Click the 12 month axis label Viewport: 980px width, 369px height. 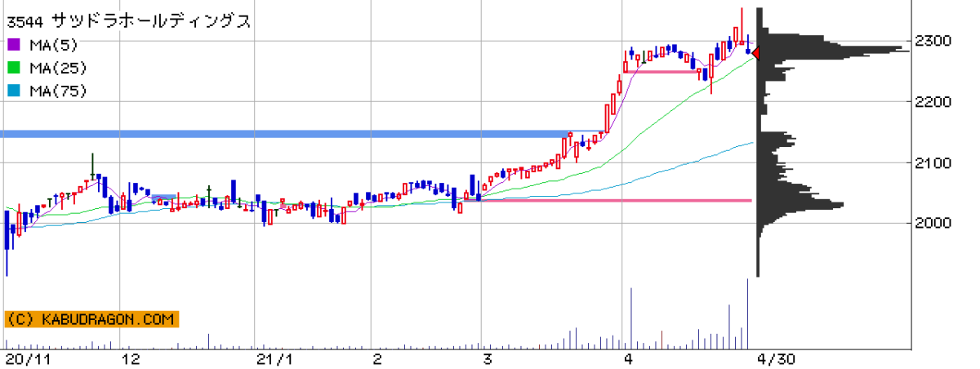click(130, 359)
